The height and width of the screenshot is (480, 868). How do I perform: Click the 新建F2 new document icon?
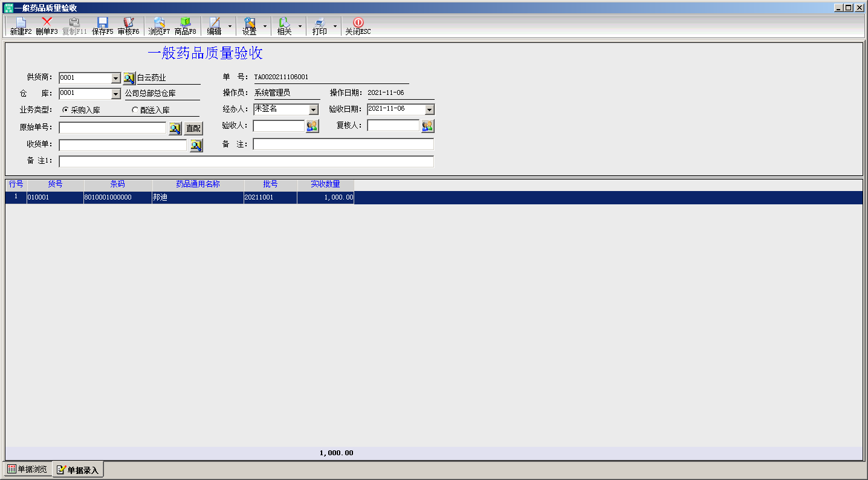[x=21, y=26]
